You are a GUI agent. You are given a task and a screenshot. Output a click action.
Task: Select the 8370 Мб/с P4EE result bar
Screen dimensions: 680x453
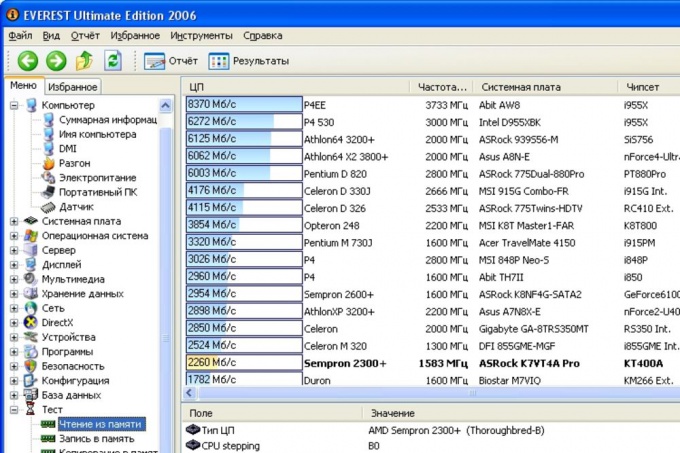(x=244, y=104)
